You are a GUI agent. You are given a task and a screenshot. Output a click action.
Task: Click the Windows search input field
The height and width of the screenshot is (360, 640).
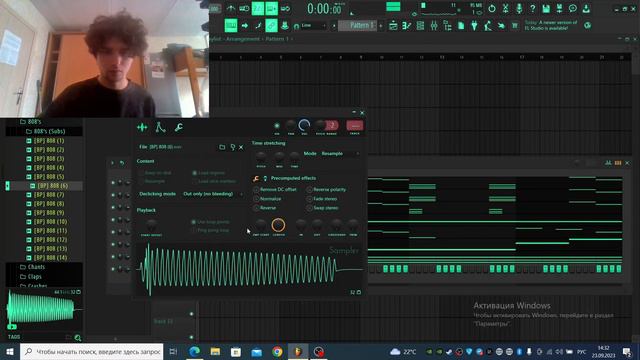point(91,351)
